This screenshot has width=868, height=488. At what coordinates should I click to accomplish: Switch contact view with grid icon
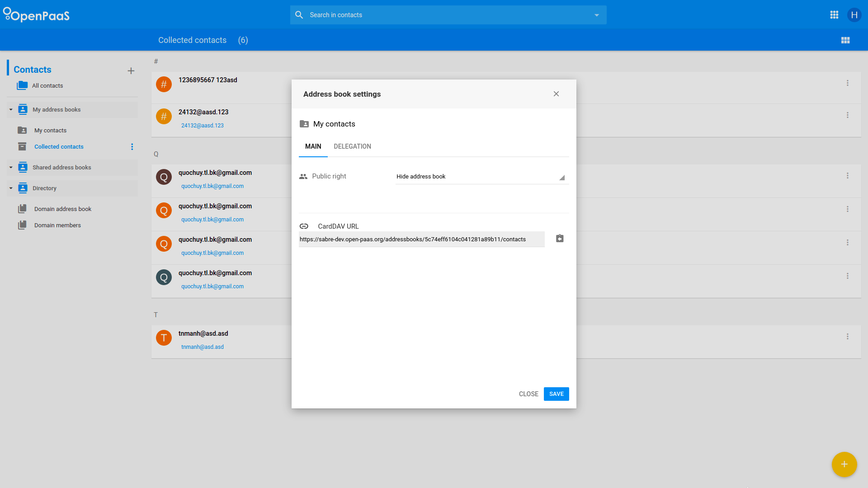coord(845,40)
